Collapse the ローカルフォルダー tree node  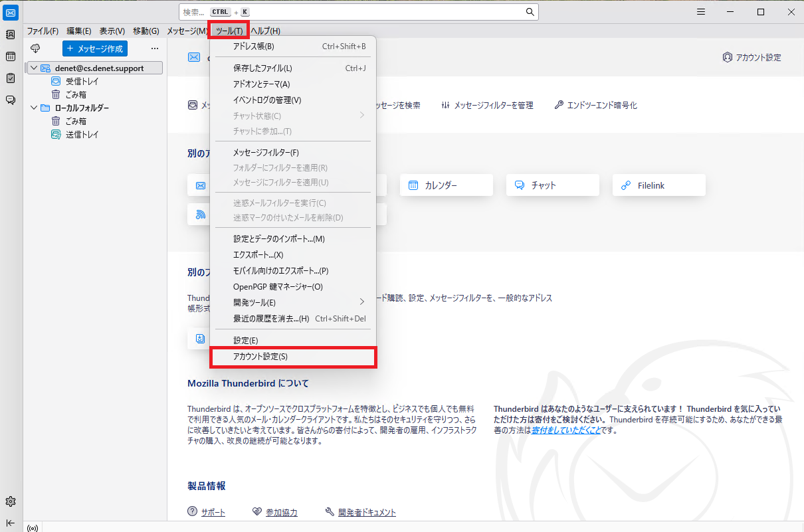(x=34, y=108)
